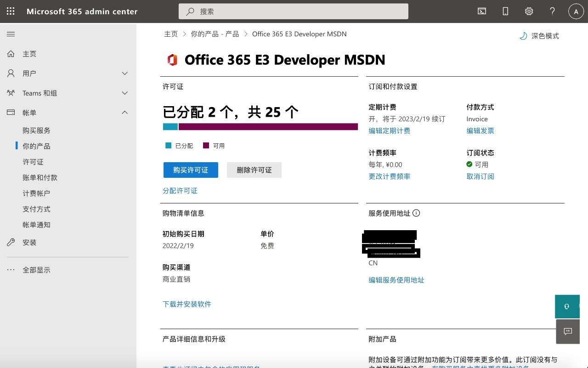588x368 pixels.
Task: Click the 购买许可证 button
Action: click(x=191, y=170)
